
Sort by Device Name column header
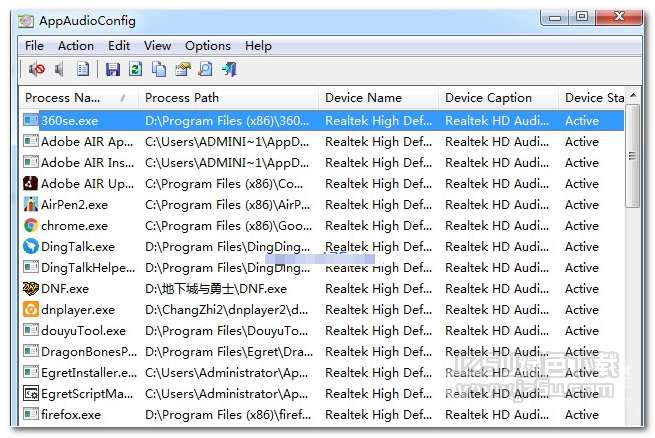point(378,98)
